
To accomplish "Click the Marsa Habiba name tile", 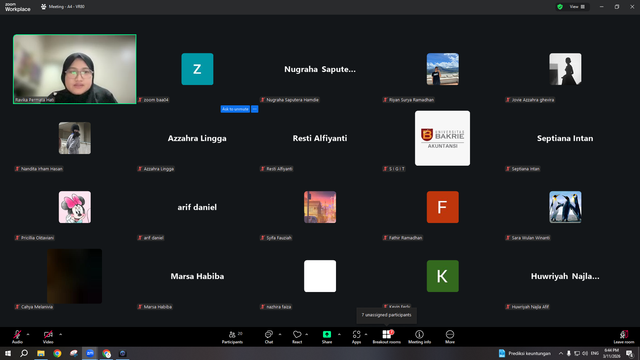I will pos(197,276).
